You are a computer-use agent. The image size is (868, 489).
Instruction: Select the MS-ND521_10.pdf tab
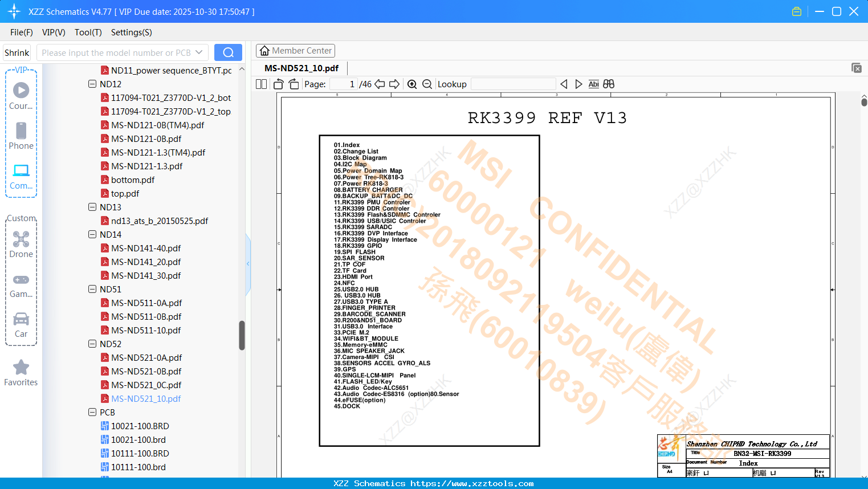point(301,68)
